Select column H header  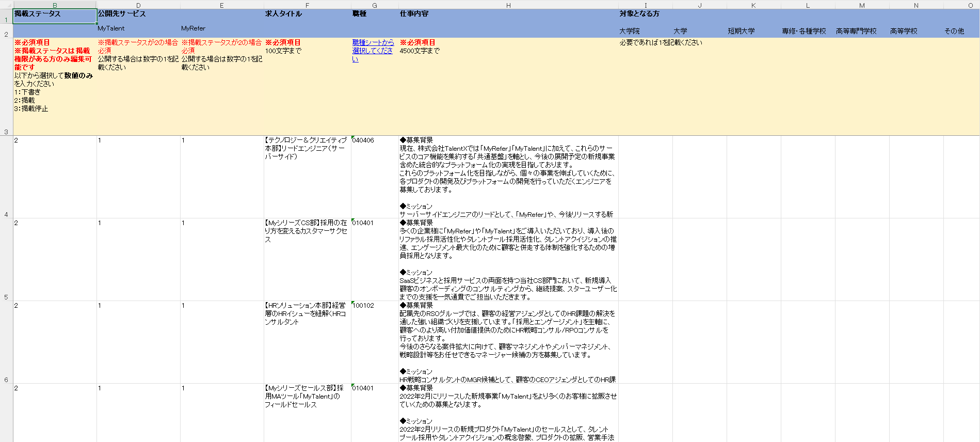point(508,5)
